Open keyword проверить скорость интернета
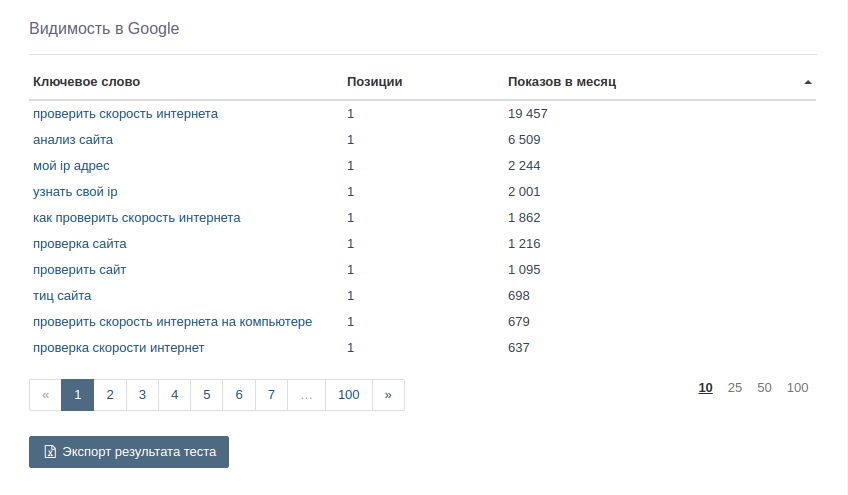 pos(125,114)
